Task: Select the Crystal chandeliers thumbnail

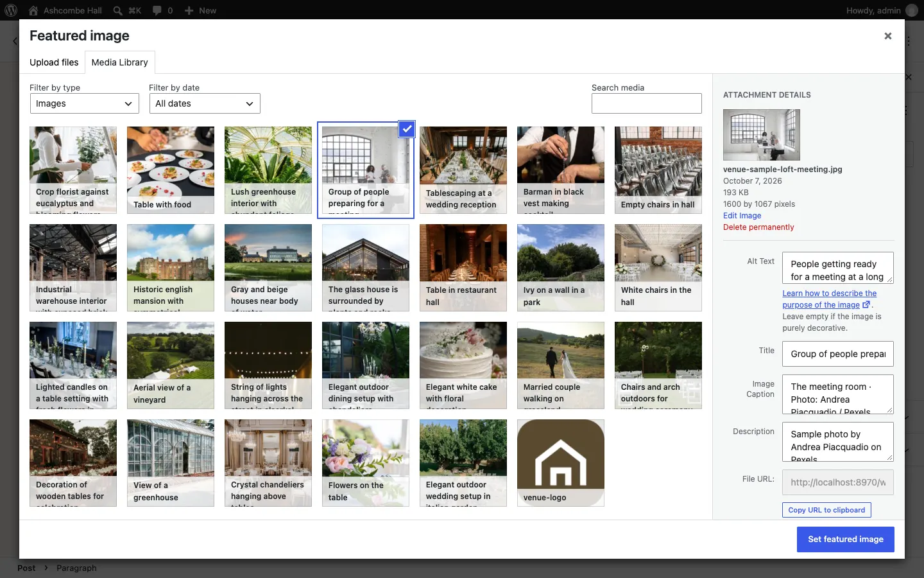Action: click(x=268, y=463)
